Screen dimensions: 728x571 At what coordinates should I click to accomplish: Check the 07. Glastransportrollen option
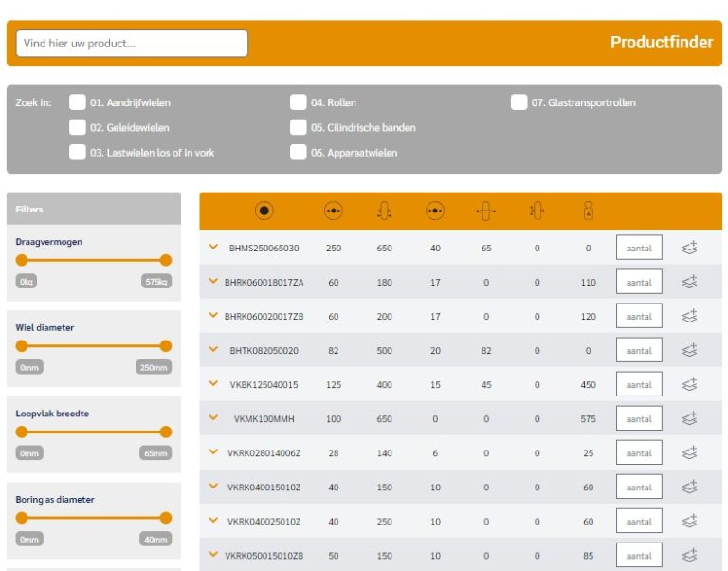[519, 102]
